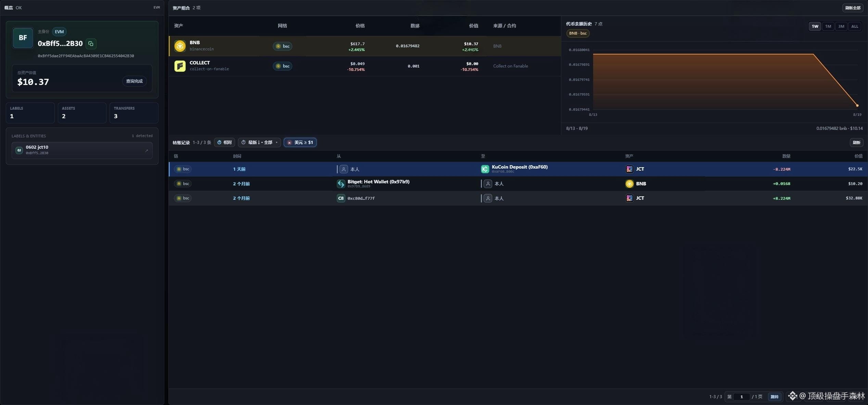Toggle the 相对 time display
868x405 pixels.
coord(225,142)
